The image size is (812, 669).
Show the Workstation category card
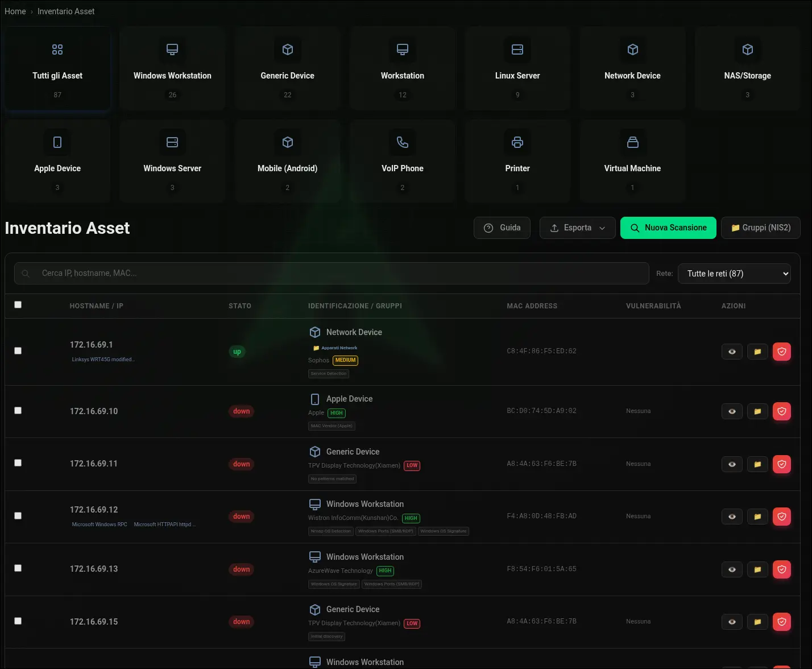click(403, 68)
